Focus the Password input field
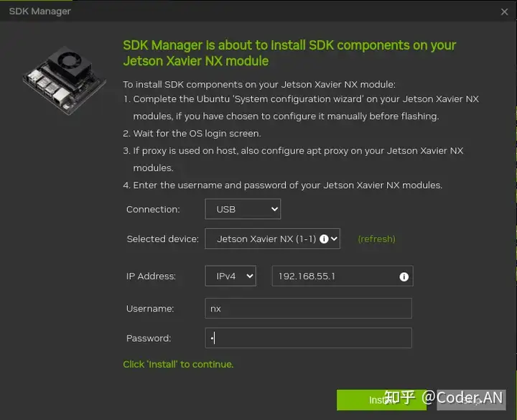Image resolution: width=517 pixels, height=420 pixels. point(308,338)
